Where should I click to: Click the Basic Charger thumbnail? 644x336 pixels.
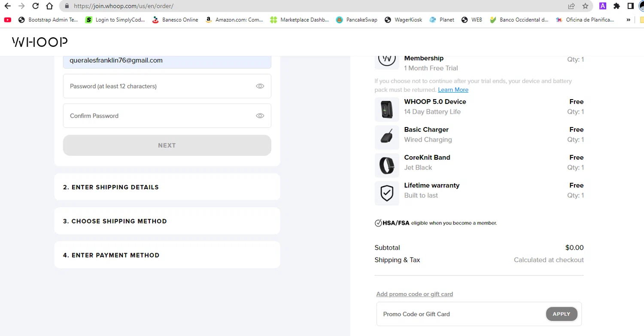coord(387,137)
